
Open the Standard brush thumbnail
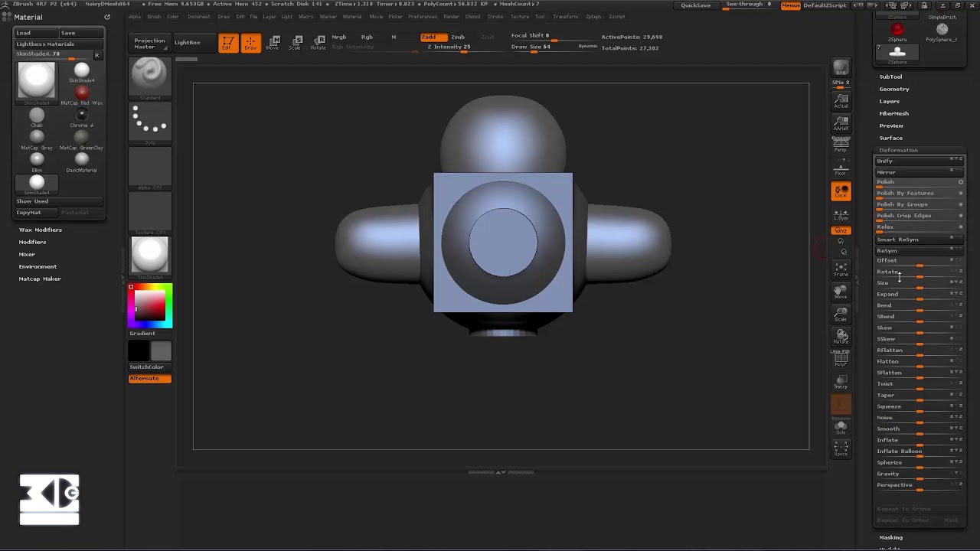tap(149, 77)
